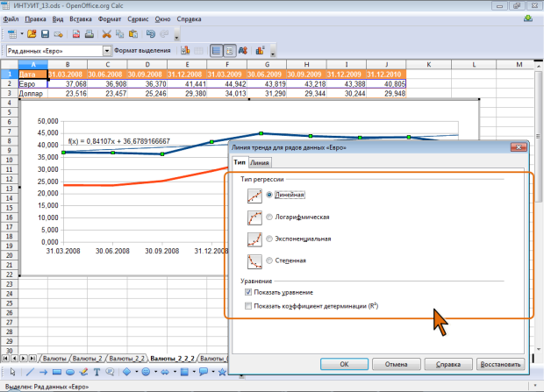Select the Линейная regression radio button
The width and height of the screenshot is (544, 392).
pos(269,195)
